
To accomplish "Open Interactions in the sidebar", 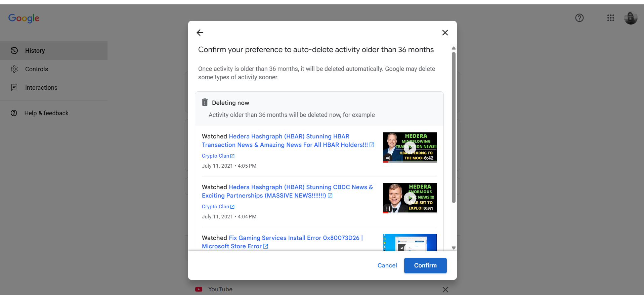I will (x=54, y=88).
